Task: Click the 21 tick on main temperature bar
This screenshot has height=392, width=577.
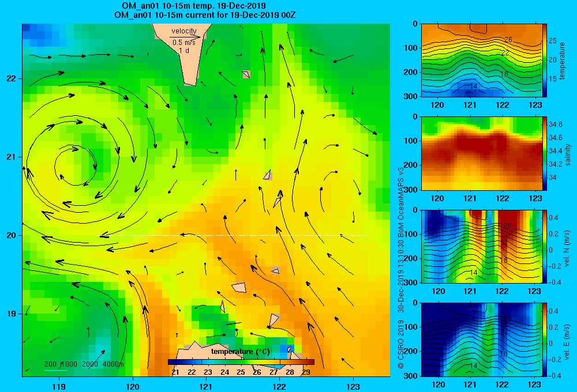Action: coord(175,372)
